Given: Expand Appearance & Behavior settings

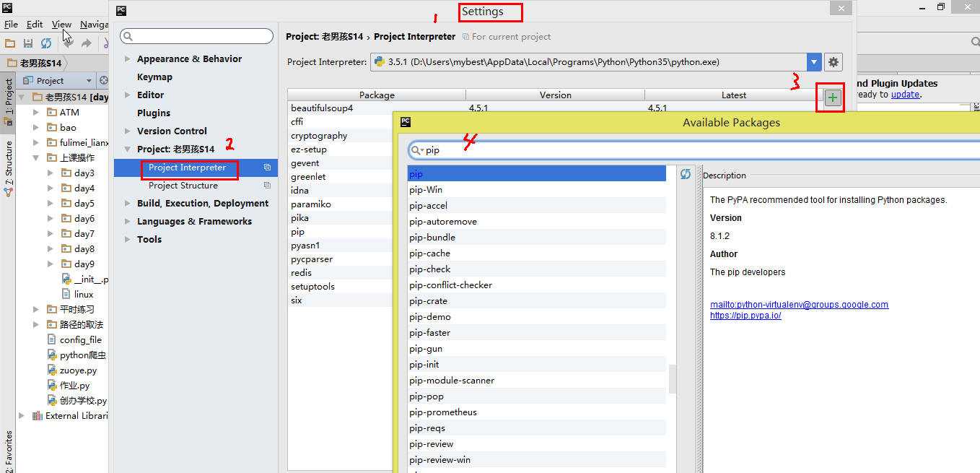Looking at the screenshot, I should (128, 59).
